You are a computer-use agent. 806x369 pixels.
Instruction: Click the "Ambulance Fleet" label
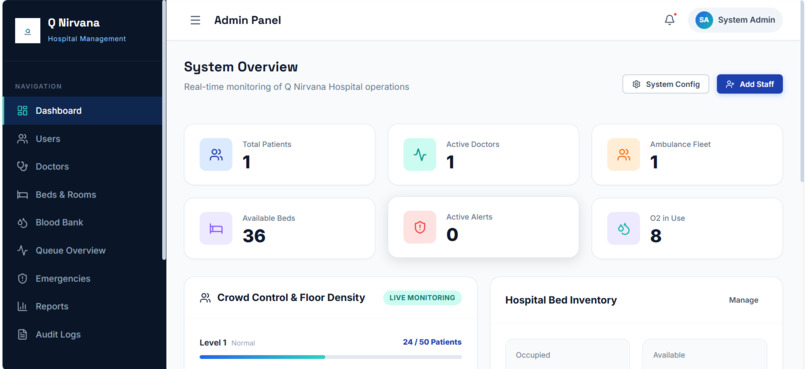[681, 144]
